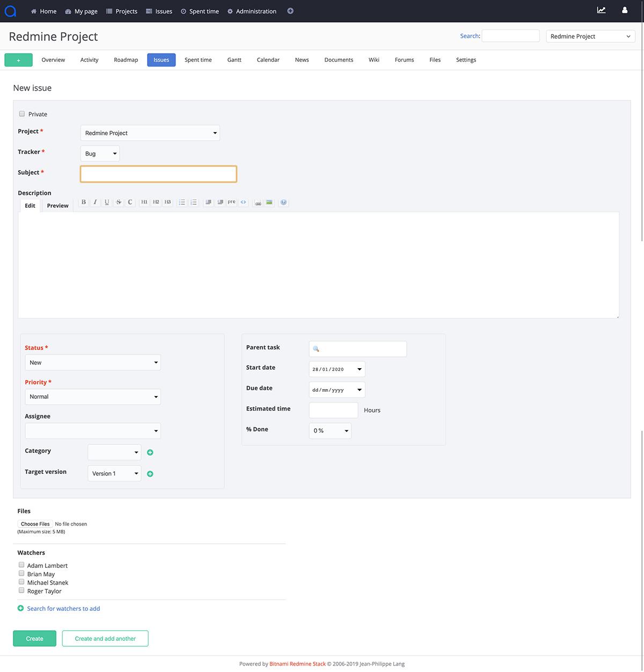Click user account icon in top bar
Screen dimensions: 644x672
pyautogui.click(x=624, y=10)
